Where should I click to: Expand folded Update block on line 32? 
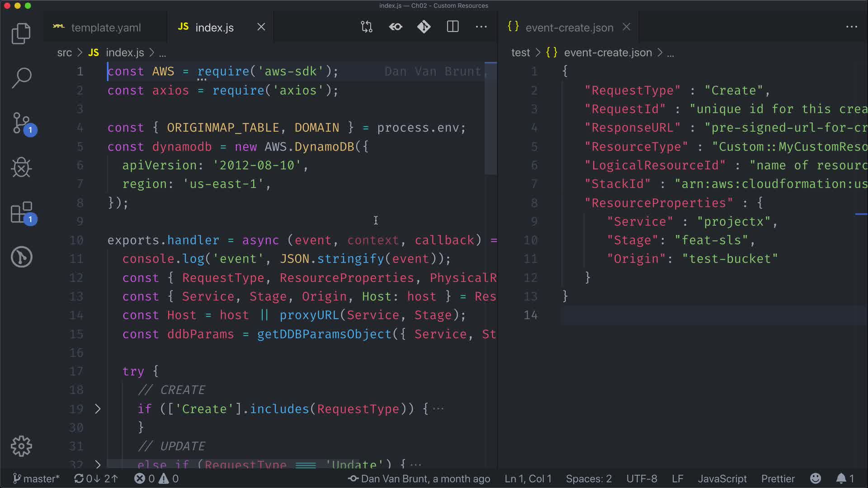tap(98, 464)
